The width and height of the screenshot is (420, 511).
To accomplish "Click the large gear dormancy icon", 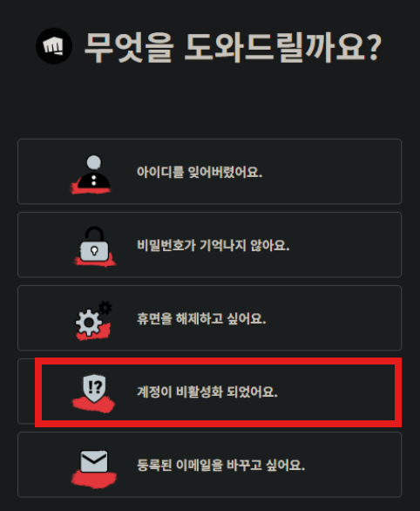I will tap(89, 323).
